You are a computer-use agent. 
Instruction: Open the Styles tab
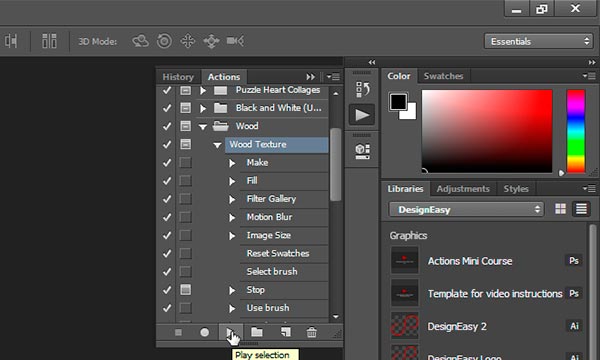pos(516,189)
